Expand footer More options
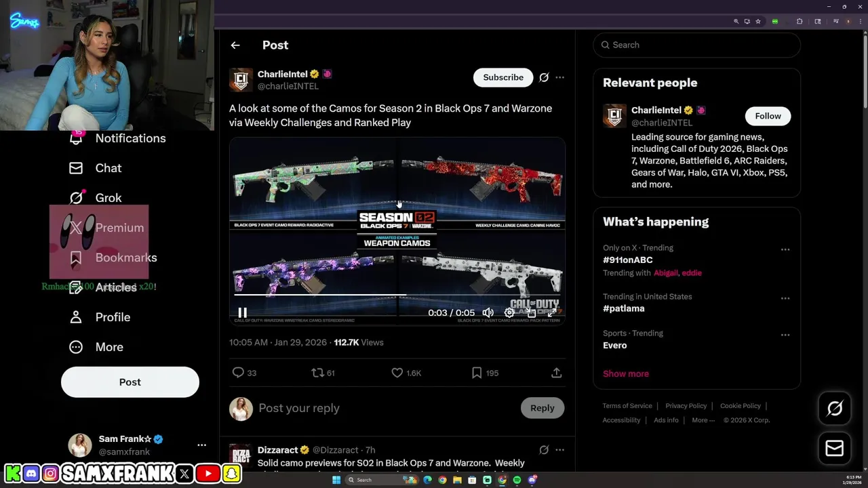Screen dimensions: 868x488 tap(703, 420)
